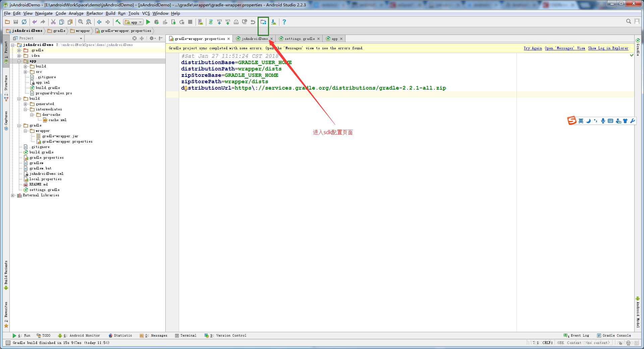Click the Make Project hammer icon
Viewport: 644px width, 349px height.
tap(118, 22)
